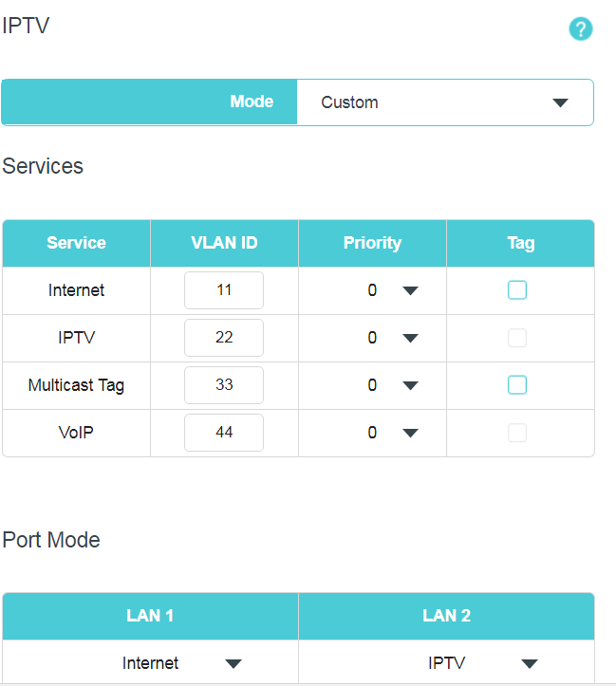Click the VLAN ID column header
This screenshot has height=686, width=616.
point(224,243)
